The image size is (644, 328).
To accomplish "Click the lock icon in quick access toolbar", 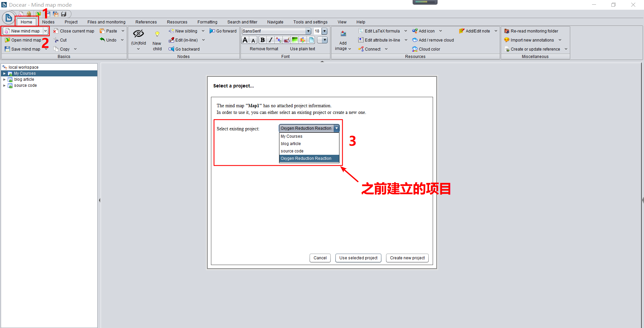I will 29,14.
